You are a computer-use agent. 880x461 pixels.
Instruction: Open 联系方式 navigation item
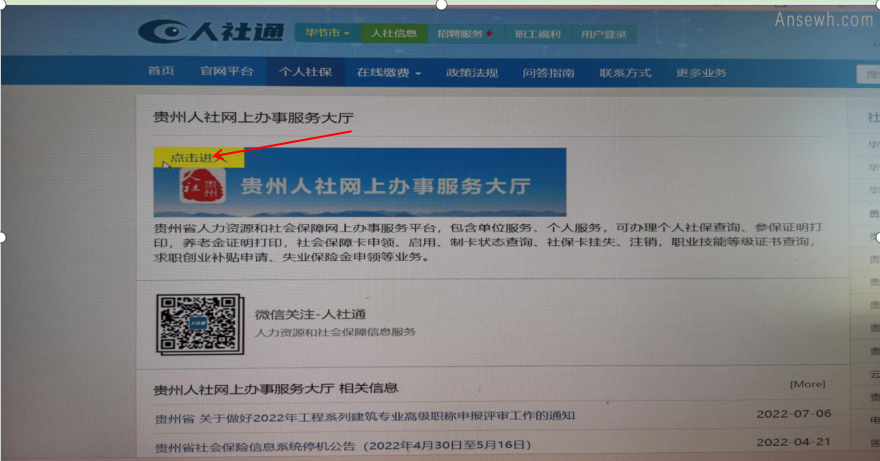pos(625,73)
